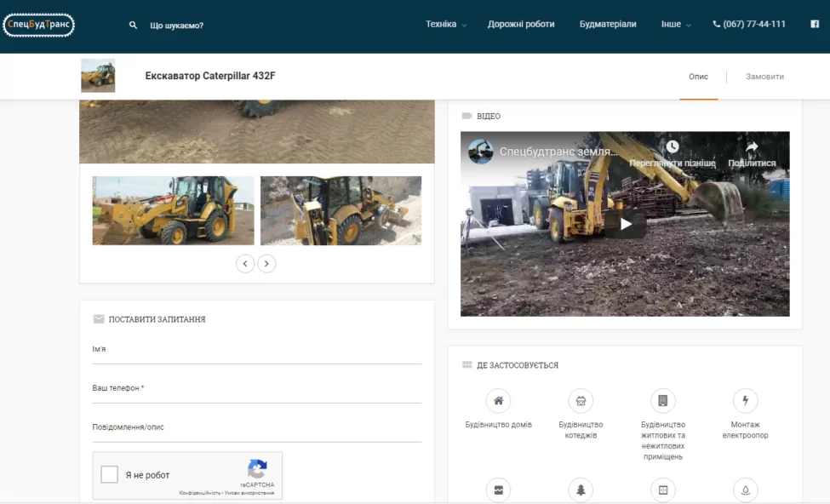This screenshot has width=830, height=504.
Task: Click YouTube Watch Later clock icon
Action: 673,147
